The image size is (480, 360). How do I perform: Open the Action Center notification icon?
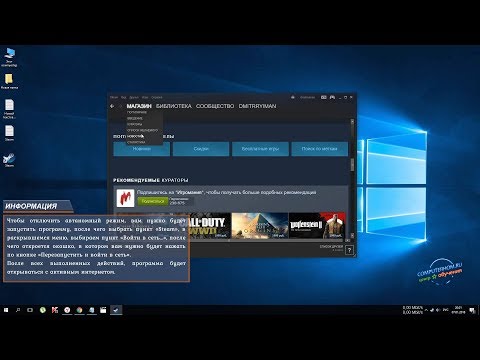tap(472, 310)
